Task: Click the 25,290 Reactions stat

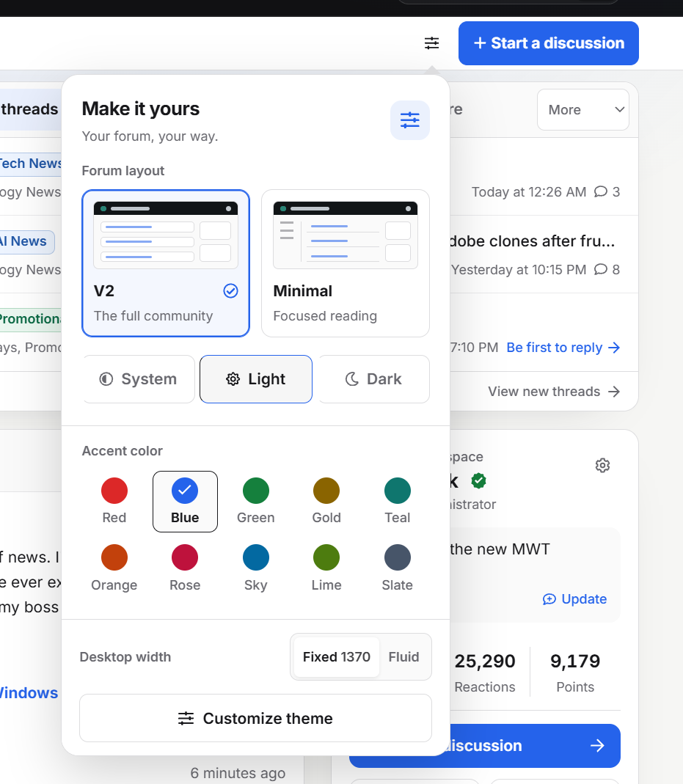Action: coord(484,673)
